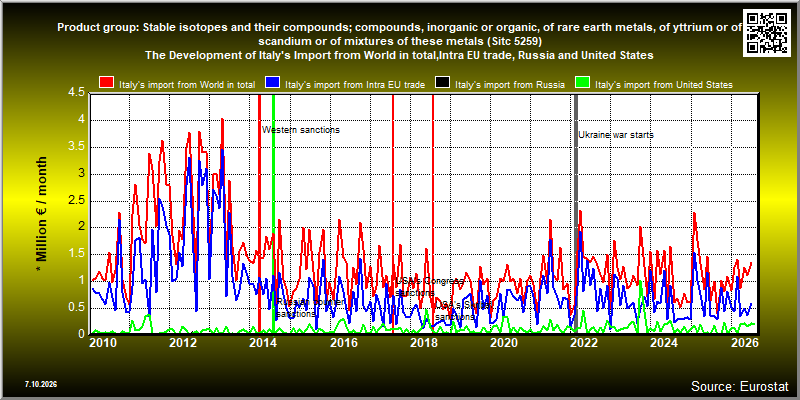Image resolution: width=800 pixels, height=400 pixels.
Task: Click the 4.5 y-axis value
Action: point(76,93)
